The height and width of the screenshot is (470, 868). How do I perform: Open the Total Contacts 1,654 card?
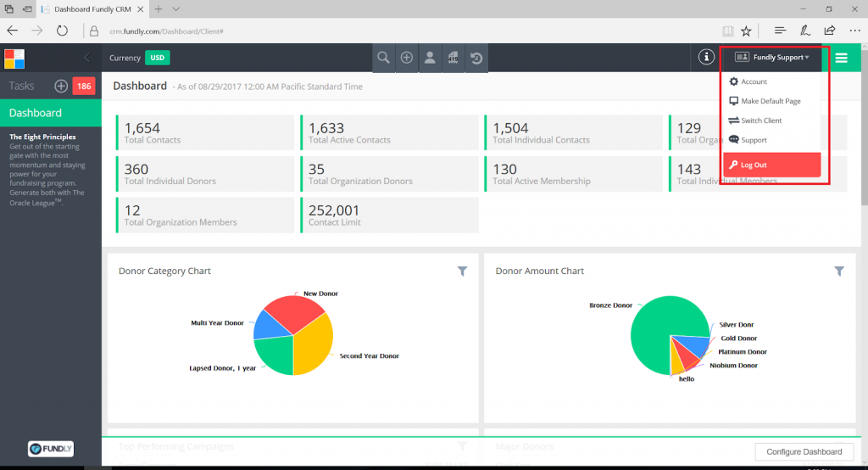click(205, 132)
